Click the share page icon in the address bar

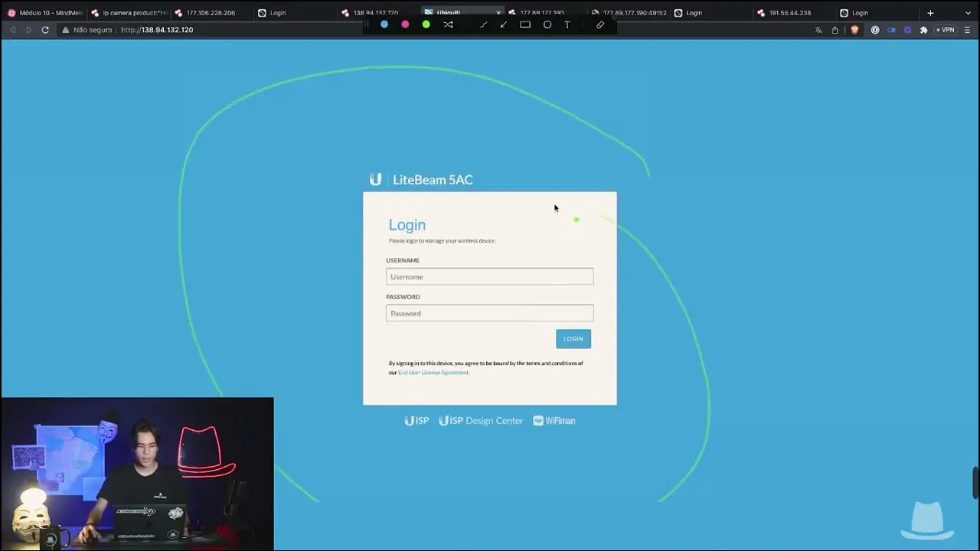[x=835, y=30]
